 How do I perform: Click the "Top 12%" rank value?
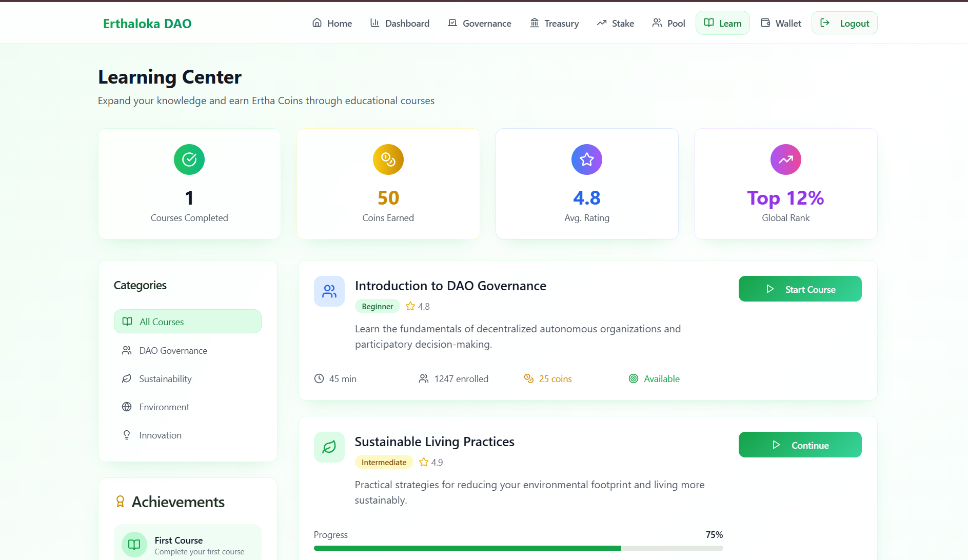785,198
